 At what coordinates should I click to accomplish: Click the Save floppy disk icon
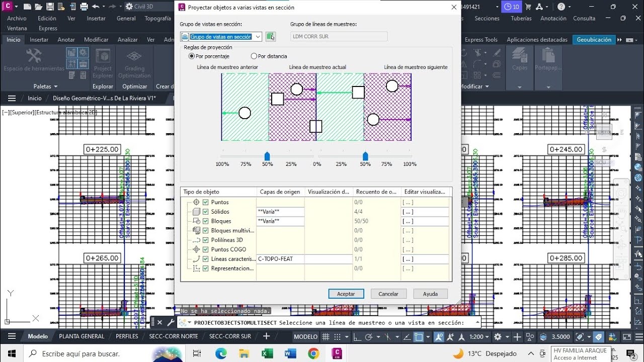(50, 7)
